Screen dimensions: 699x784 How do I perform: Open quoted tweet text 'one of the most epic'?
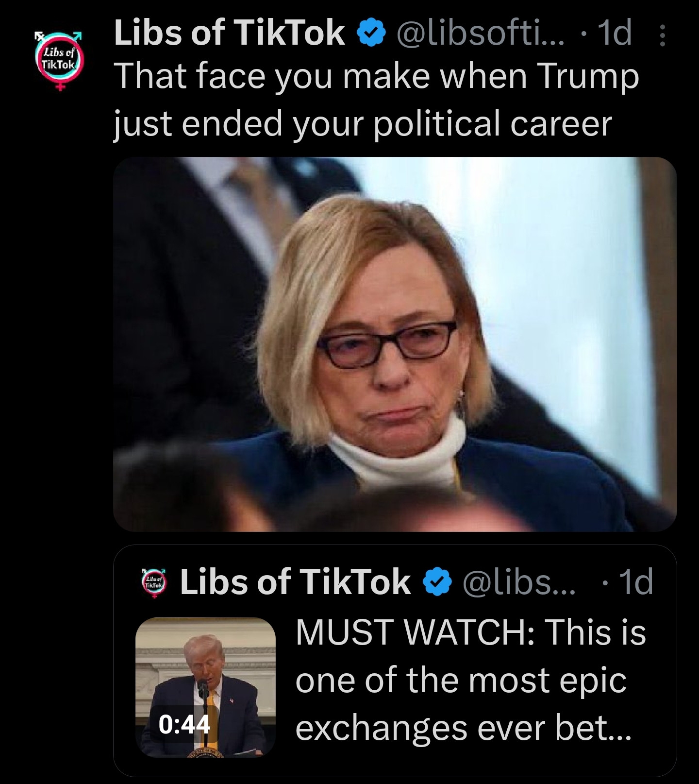click(460, 681)
